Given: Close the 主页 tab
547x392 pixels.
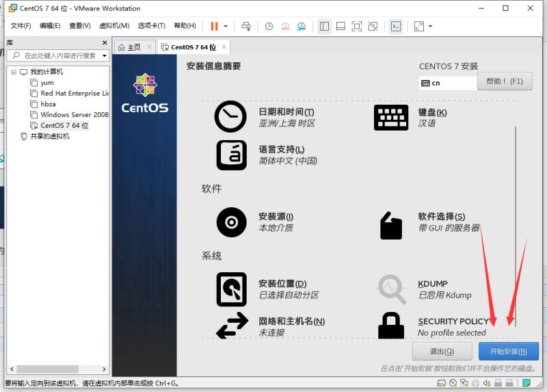Looking at the screenshot, I should click(x=149, y=47).
